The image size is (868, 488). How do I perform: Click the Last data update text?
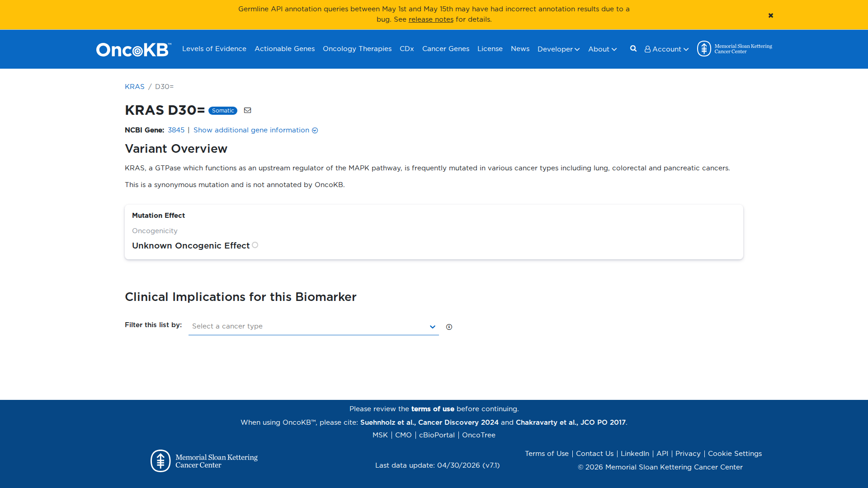pos(437,465)
